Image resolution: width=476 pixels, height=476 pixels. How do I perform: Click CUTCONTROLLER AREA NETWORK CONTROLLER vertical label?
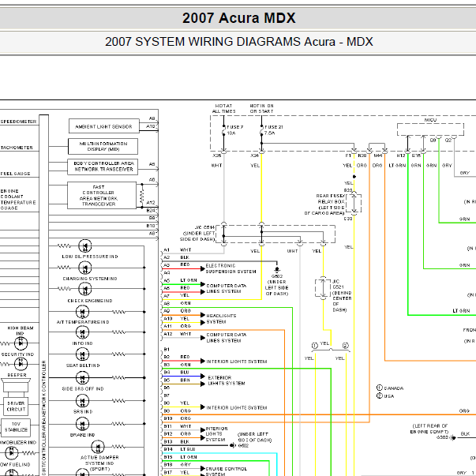click(43, 418)
